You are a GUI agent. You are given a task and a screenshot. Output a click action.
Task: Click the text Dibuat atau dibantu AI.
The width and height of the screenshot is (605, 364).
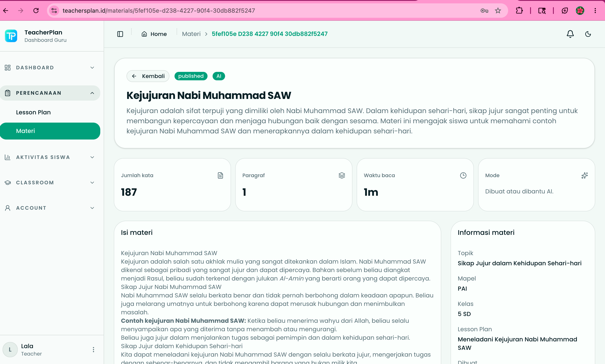pos(519,191)
